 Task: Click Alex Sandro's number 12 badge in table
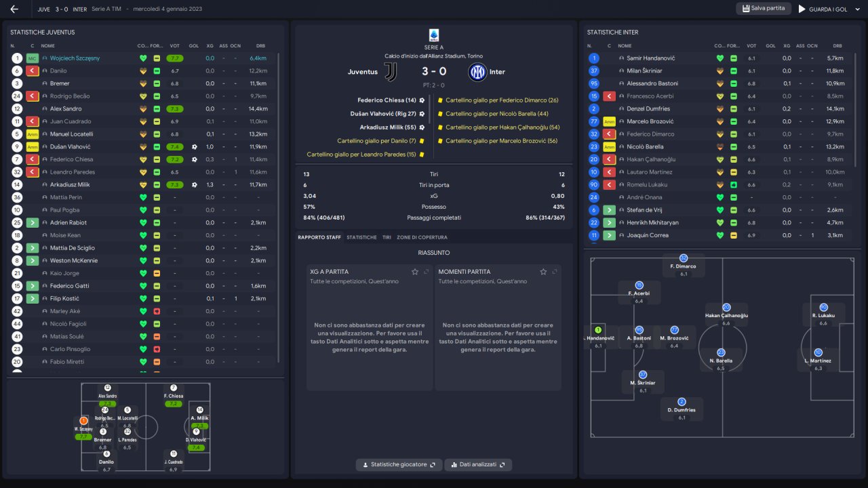point(17,109)
